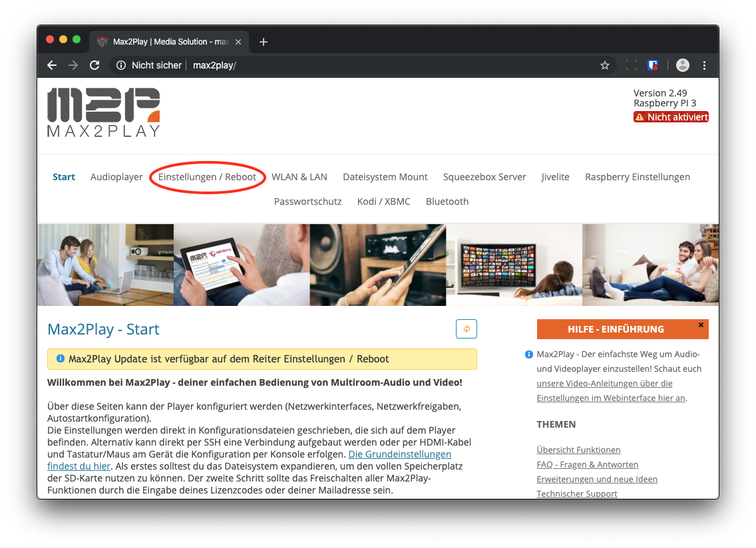Follow the FAQ - Fragen & Antworten link
756x548 pixels.
[587, 465]
